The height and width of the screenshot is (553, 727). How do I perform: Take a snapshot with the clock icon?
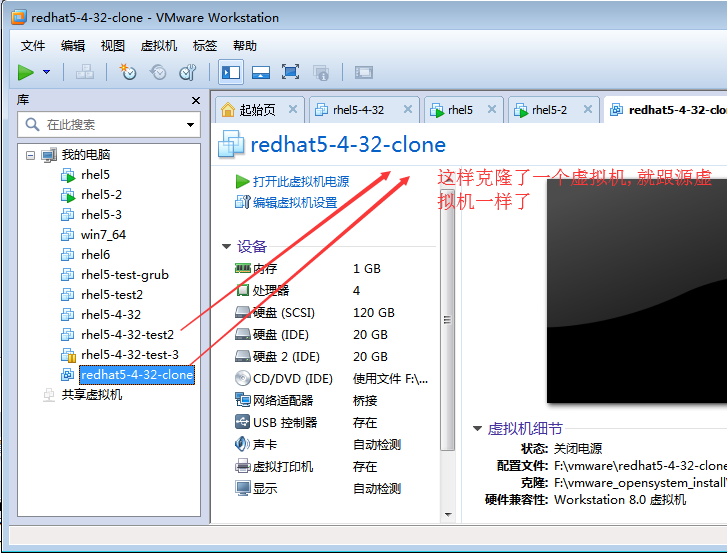coord(128,72)
